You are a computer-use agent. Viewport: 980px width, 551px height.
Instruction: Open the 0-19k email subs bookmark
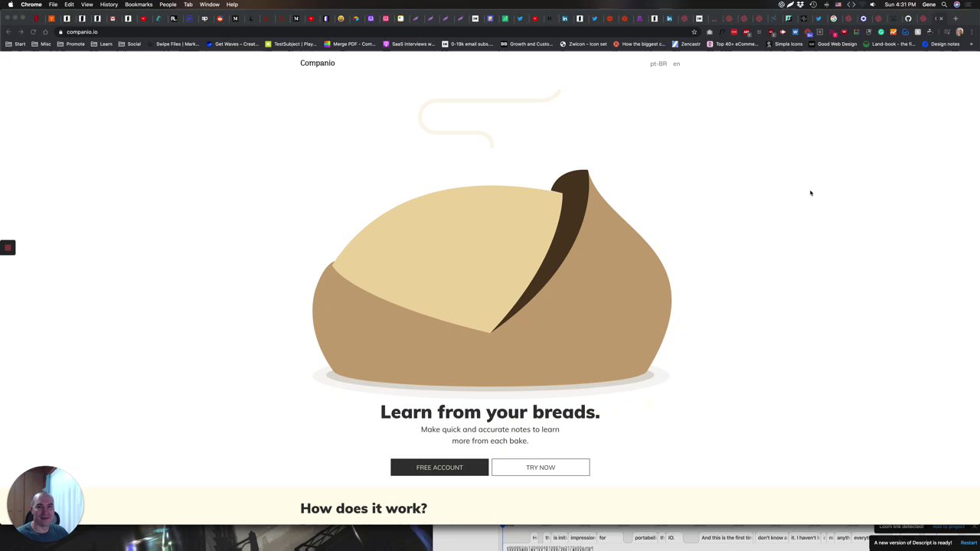pos(468,44)
